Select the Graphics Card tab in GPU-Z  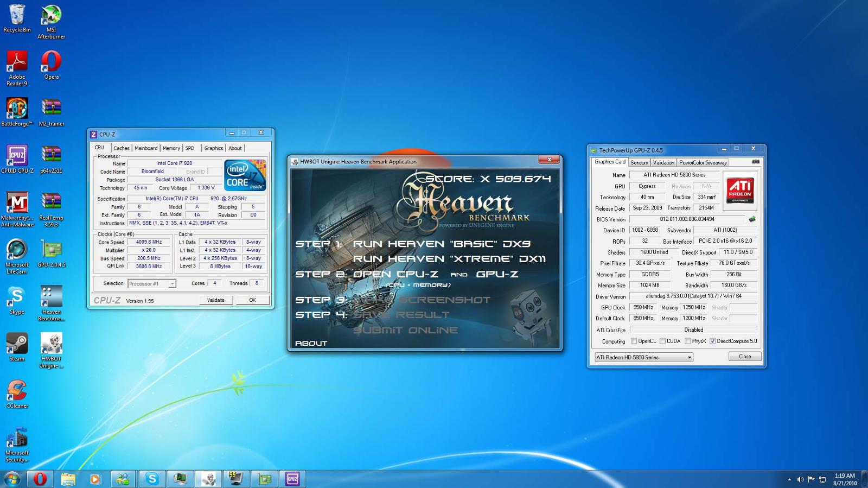[x=610, y=162]
